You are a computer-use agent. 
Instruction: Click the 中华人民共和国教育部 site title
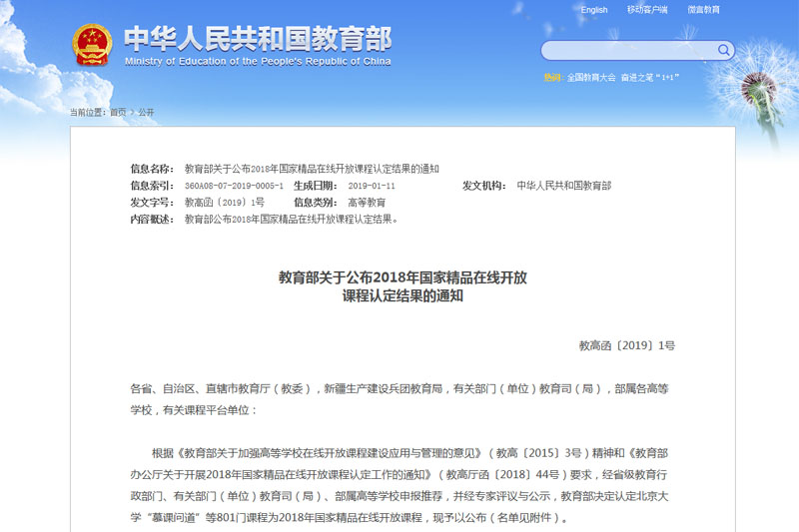tap(258, 38)
